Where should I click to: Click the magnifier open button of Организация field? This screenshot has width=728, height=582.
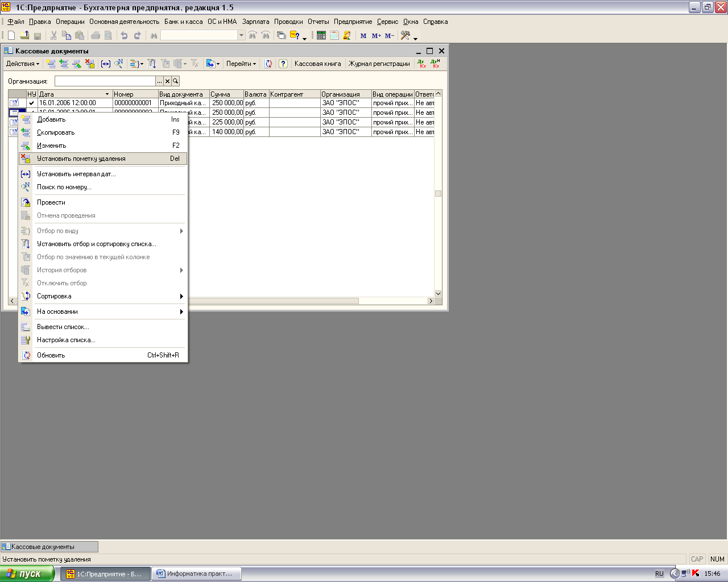pos(176,81)
